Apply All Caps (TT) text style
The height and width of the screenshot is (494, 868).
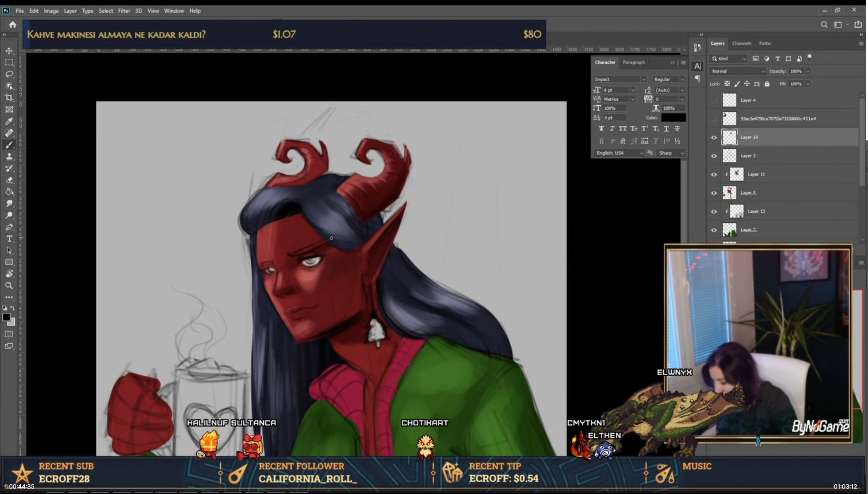623,129
